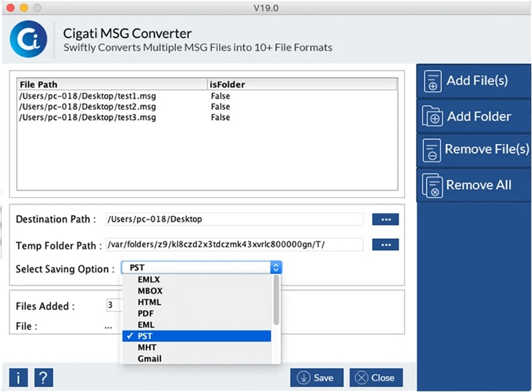Screen dimensions: 532x392
Task: Click the Add Folder icon
Action: (433, 116)
